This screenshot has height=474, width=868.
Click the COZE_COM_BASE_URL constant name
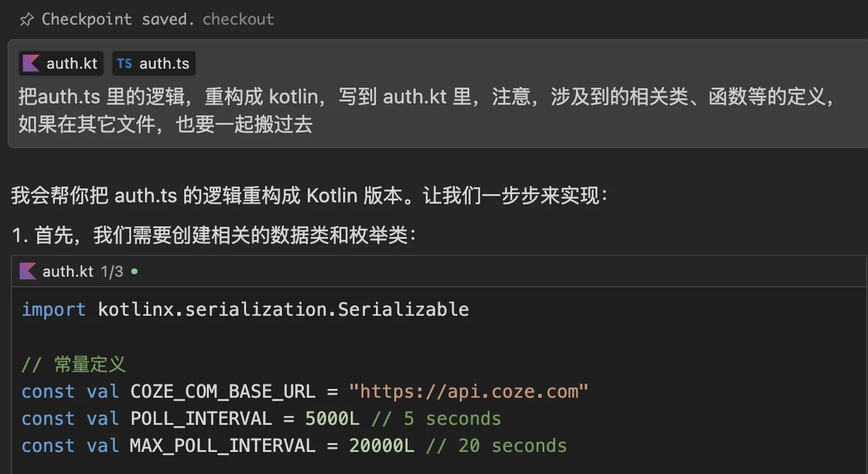(222, 391)
